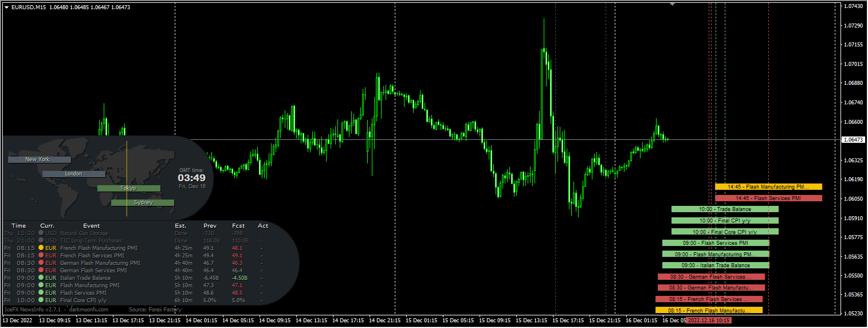Click the chart shift triangle on the top edge
868x328 pixels.
coord(673,4)
